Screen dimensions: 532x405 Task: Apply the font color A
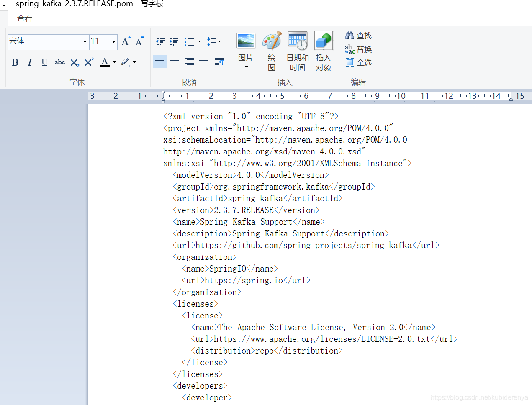click(x=105, y=62)
